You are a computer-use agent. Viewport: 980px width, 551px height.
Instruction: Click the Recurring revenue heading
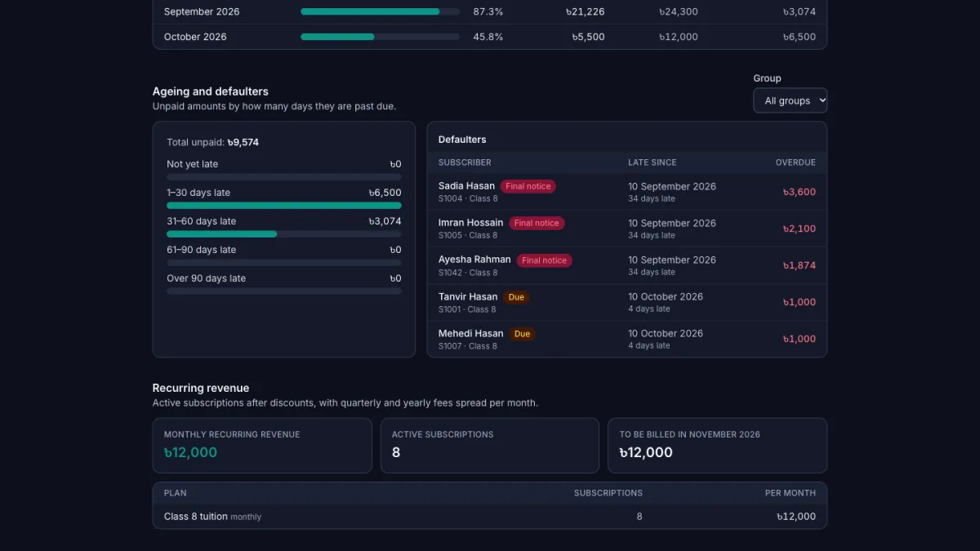(x=201, y=388)
